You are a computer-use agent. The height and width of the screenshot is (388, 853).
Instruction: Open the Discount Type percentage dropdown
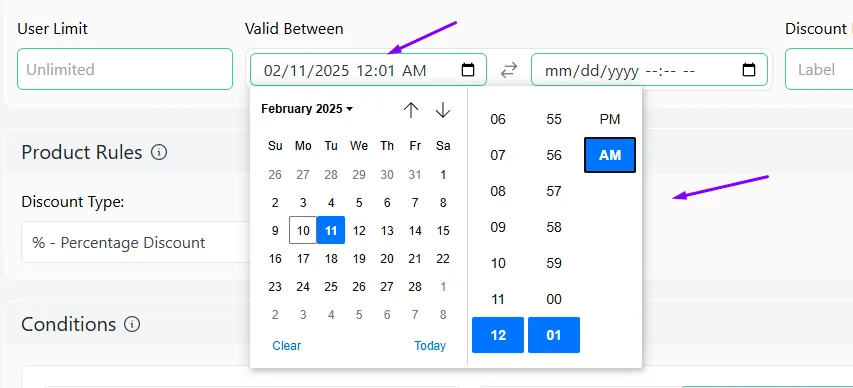tap(136, 242)
